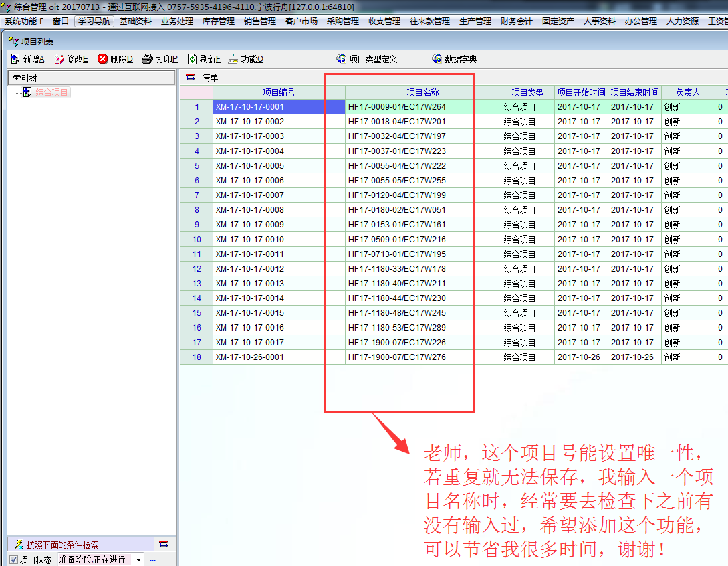Open the 财务会计 menu
The width and height of the screenshot is (728, 566).
click(516, 21)
